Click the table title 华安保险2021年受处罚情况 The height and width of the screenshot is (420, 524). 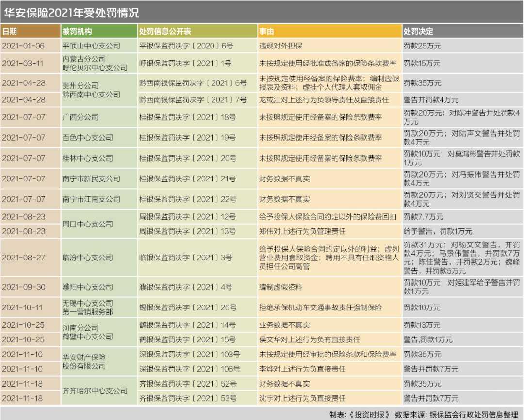[71, 13]
